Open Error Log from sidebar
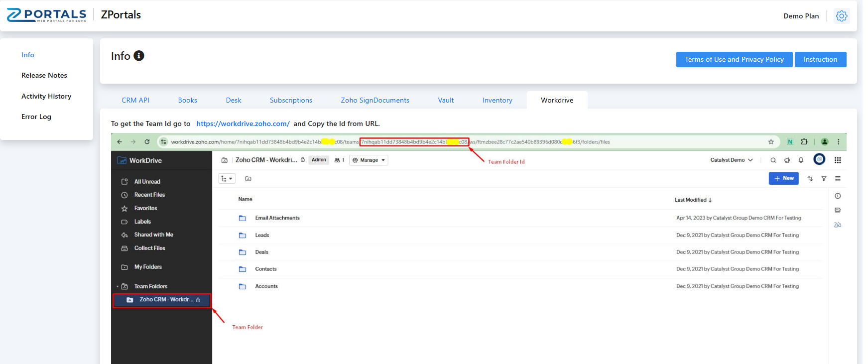This screenshot has height=364, width=868. point(36,117)
